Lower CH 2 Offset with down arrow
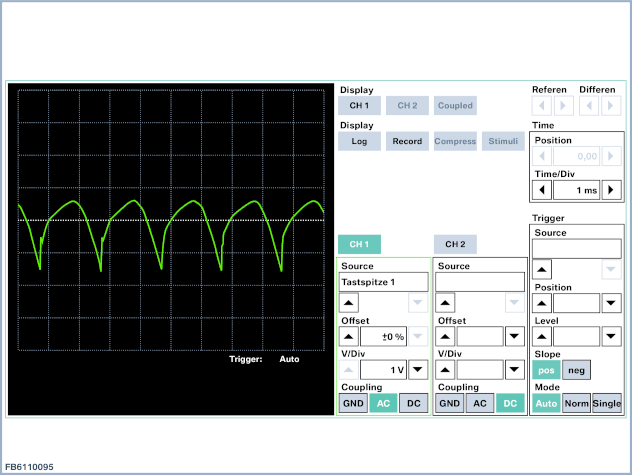The height and width of the screenshot is (475, 632). pyautogui.click(x=514, y=336)
